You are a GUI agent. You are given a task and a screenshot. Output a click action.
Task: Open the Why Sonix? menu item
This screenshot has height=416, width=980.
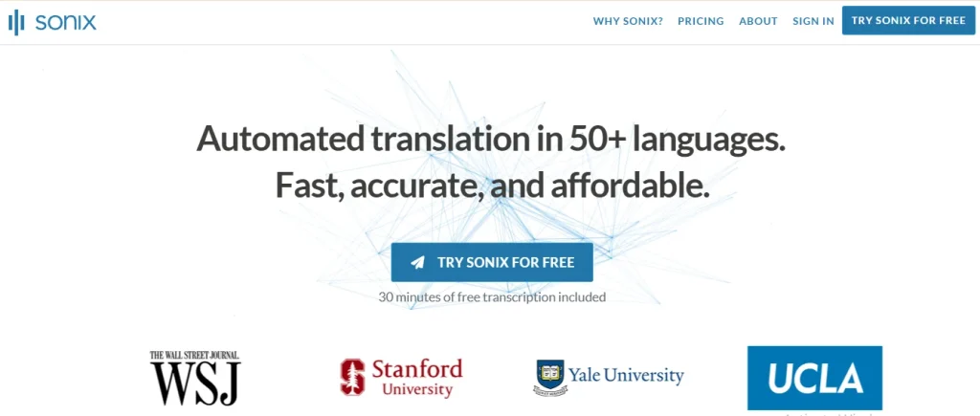pos(628,21)
